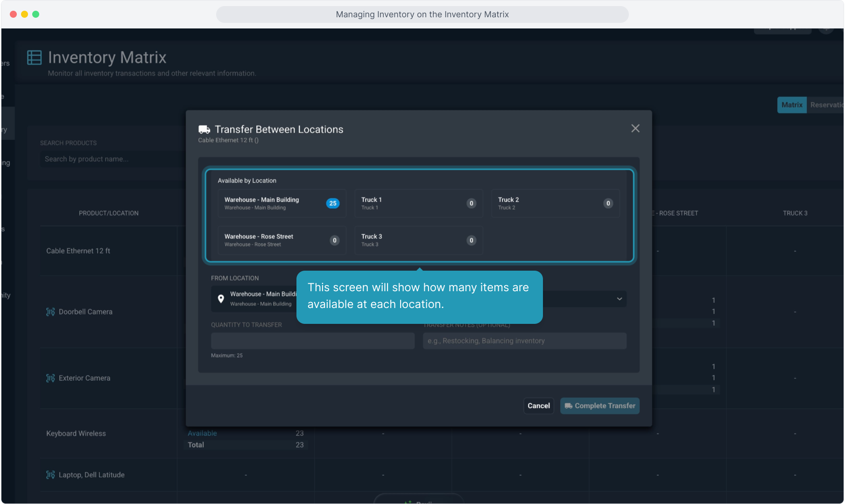Select the Warehouse - Rose Street location card

point(282,240)
